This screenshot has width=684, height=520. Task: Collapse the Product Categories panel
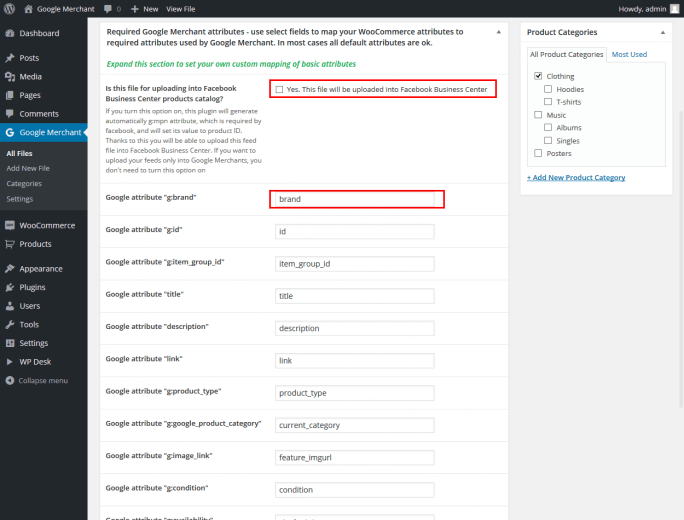click(x=663, y=32)
